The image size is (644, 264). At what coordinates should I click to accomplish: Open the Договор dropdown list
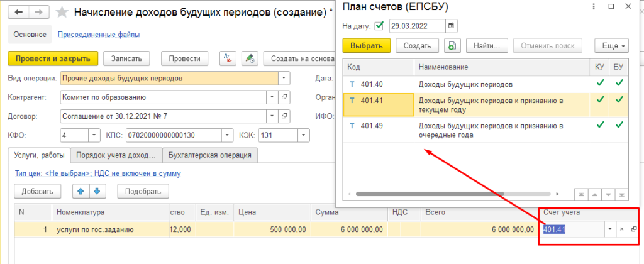pos(272,116)
